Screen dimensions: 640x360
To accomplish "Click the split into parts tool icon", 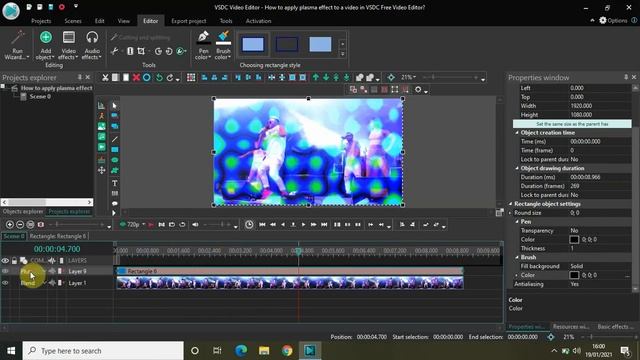I will tap(130, 51).
